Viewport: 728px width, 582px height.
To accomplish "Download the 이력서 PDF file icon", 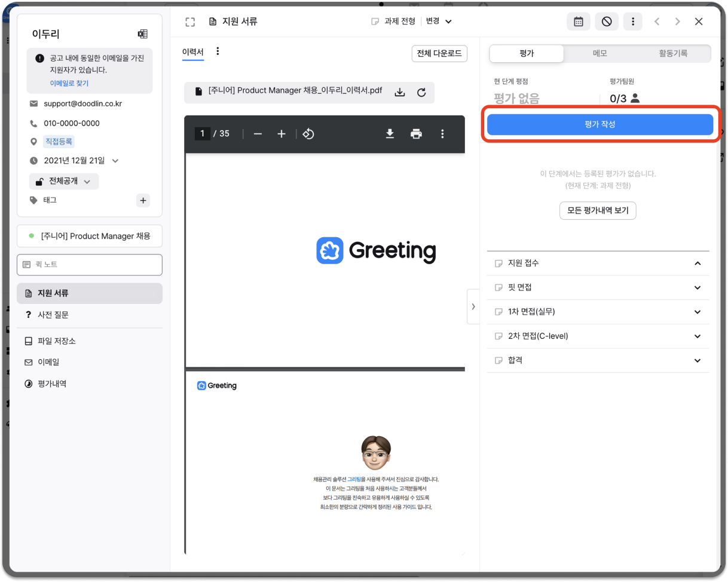I will [x=400, y=92].
